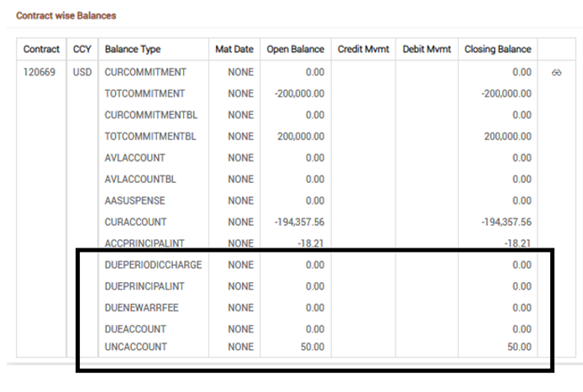Click the Closing Balance column header
583x392 pixels.
[498, 50]
